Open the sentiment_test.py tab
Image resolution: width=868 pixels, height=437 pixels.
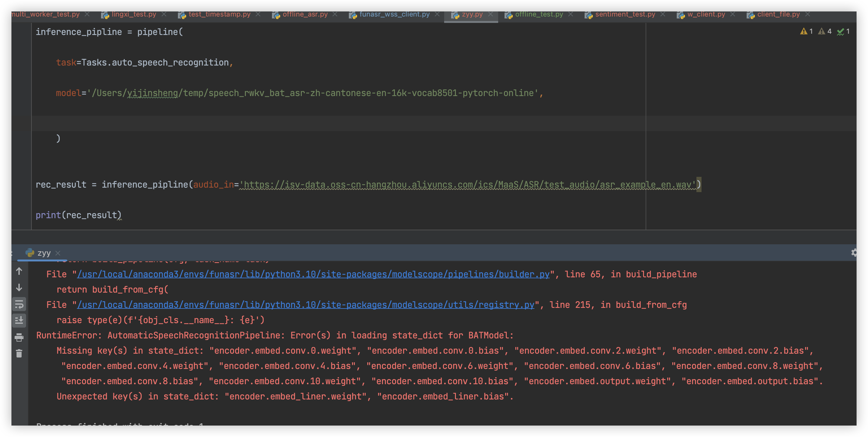620,14
